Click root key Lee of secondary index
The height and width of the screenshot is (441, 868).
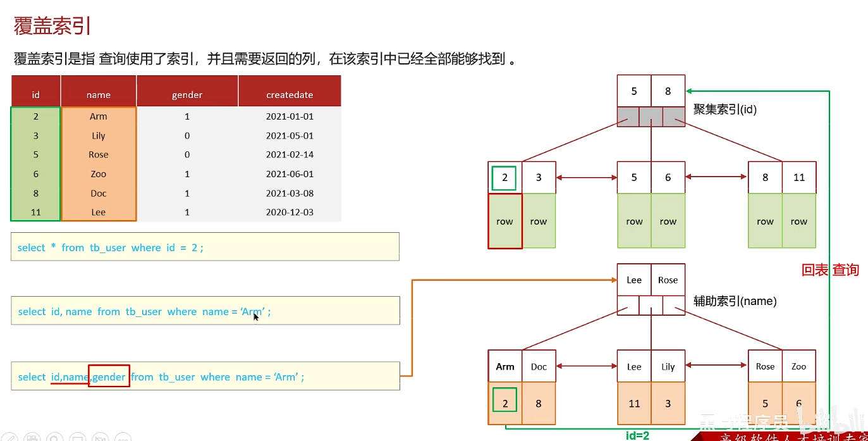click(x=634, y=280)
